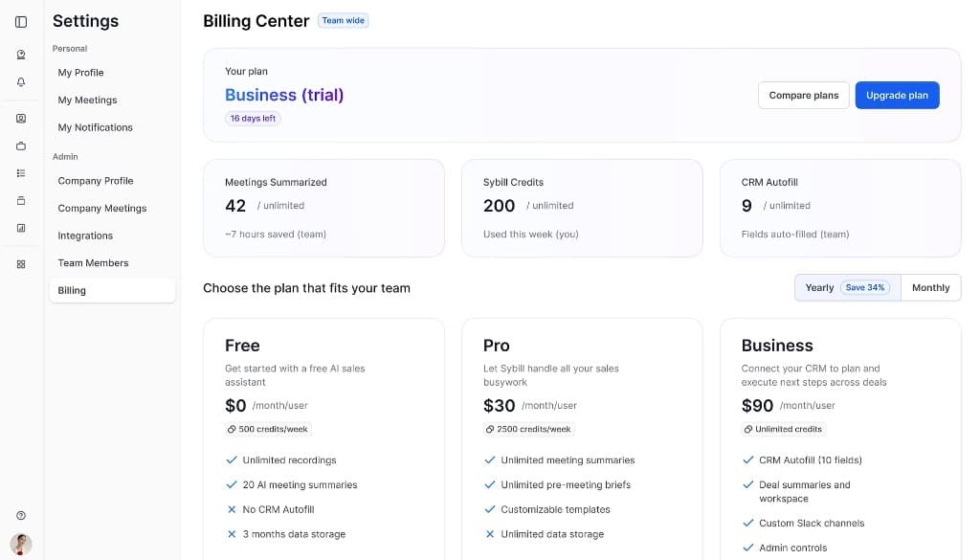Open the Integrations settings page
980x560 pixels.
[x=85, y=235]
